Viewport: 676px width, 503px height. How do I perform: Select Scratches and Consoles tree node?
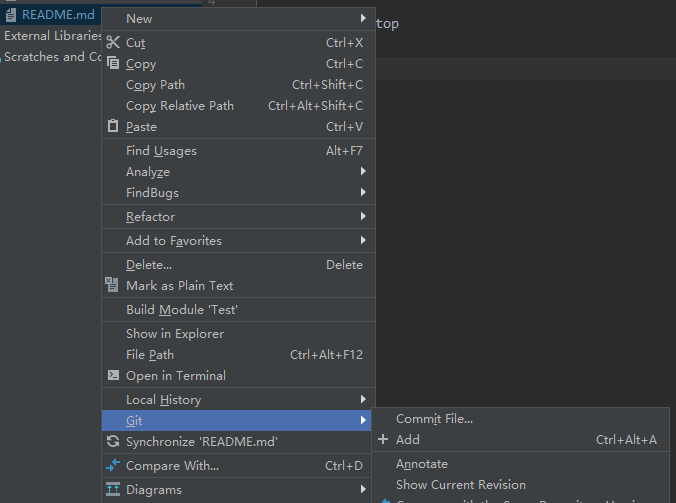(x=53, y=56)
